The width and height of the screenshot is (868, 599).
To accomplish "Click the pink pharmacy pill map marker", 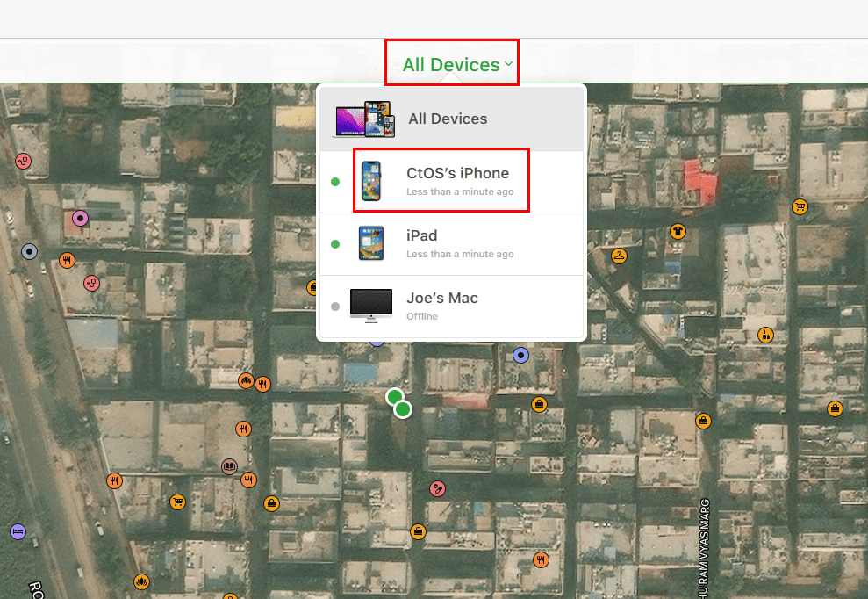I will pos(437,488).
